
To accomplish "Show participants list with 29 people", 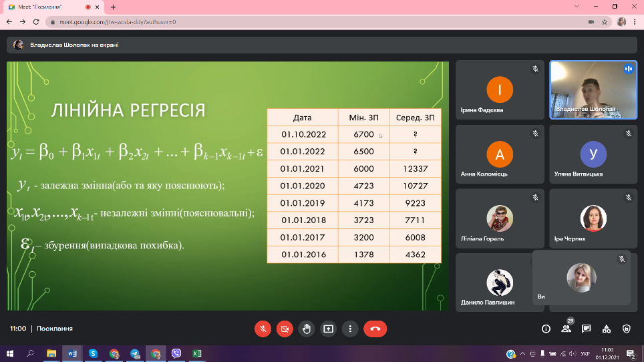I will (567, 329).
